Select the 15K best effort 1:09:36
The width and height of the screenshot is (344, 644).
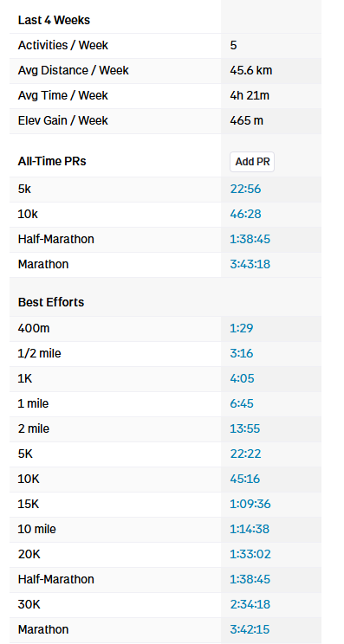pyautogui.click(x=250, y=505)
